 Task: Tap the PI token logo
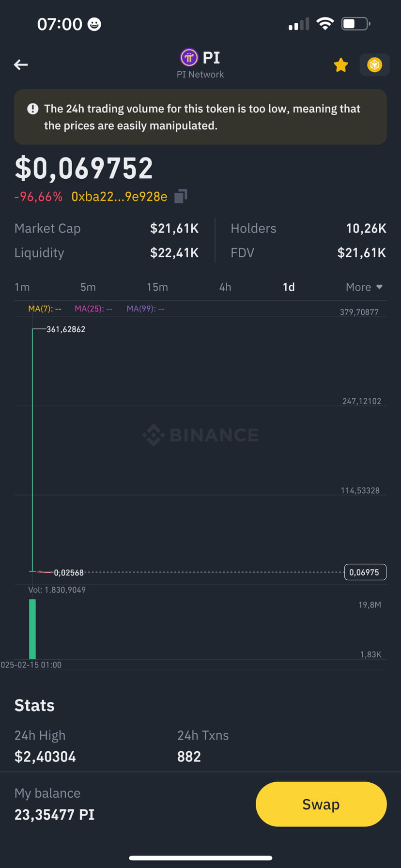coord(189,58)
